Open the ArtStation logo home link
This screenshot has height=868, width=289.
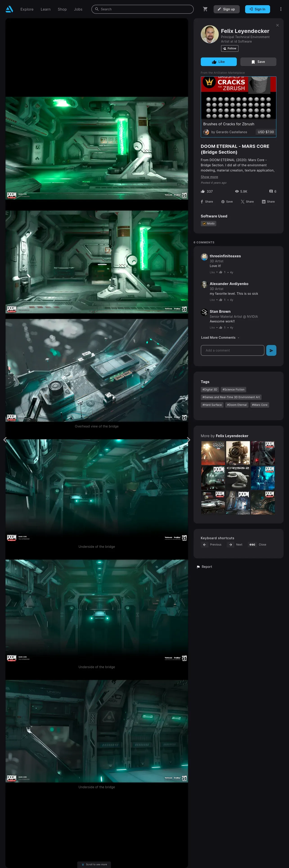click(x=9, y=9)
